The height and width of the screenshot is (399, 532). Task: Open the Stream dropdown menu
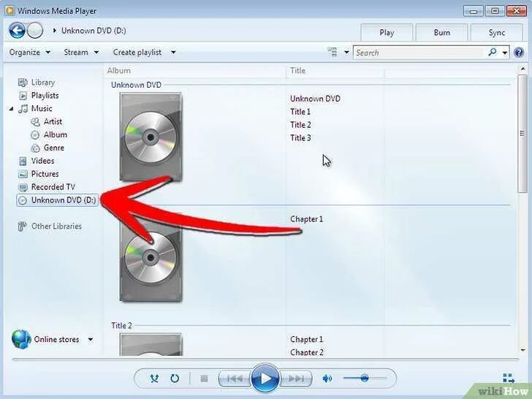click(x=81, y=53)
